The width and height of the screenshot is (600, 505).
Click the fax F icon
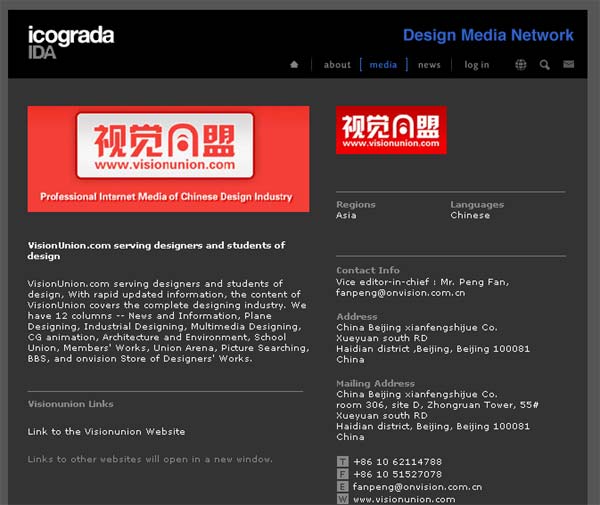(342, 474)
